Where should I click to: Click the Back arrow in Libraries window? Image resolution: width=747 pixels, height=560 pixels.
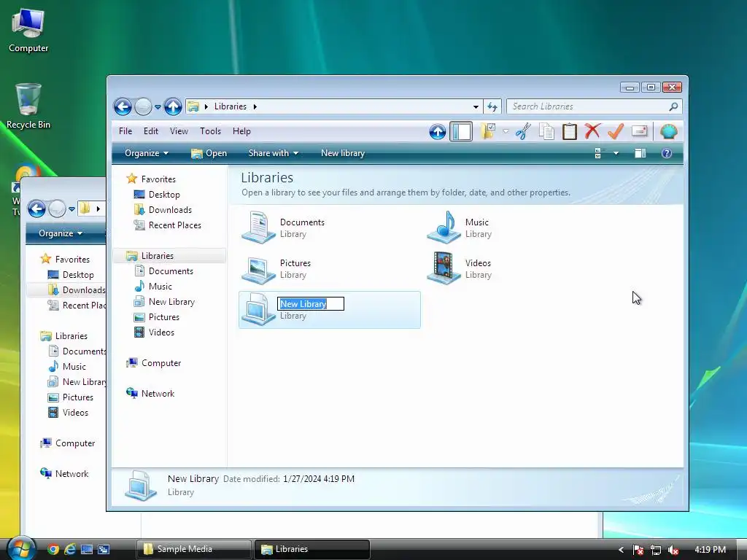point(123,106)
